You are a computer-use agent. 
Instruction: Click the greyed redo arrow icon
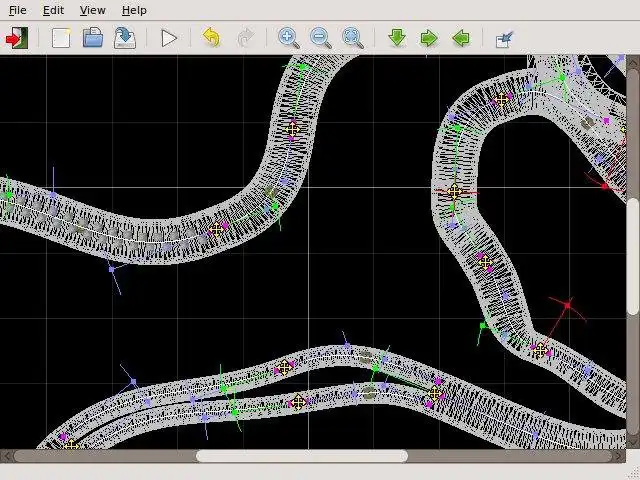(x=245, y=38)
